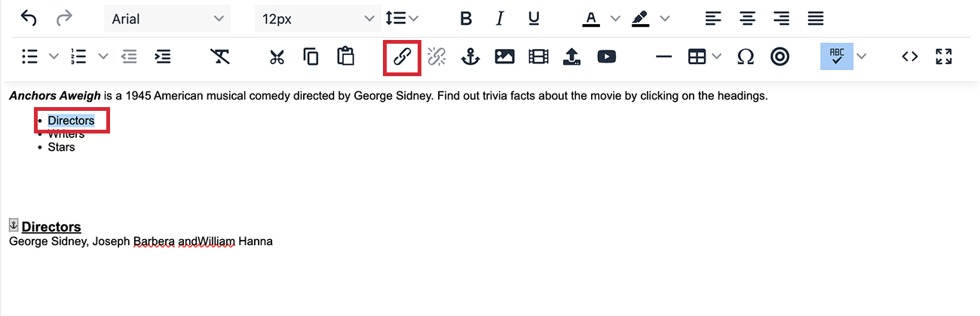This screenshot has width=980, height=316.
Task: Align text to center
Action: pos(747,19)
